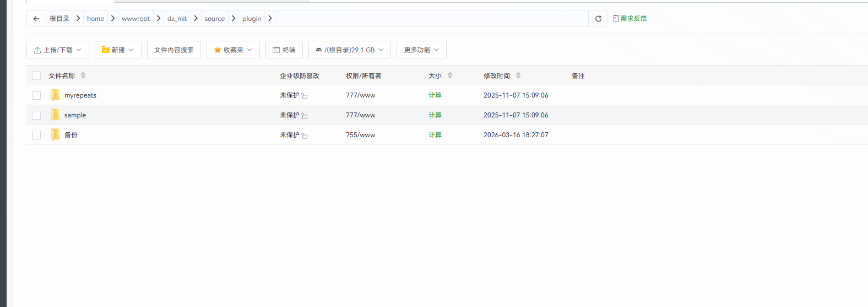Check the 备份 row checkbox
The image size is (868, 307).
[36, 135]
